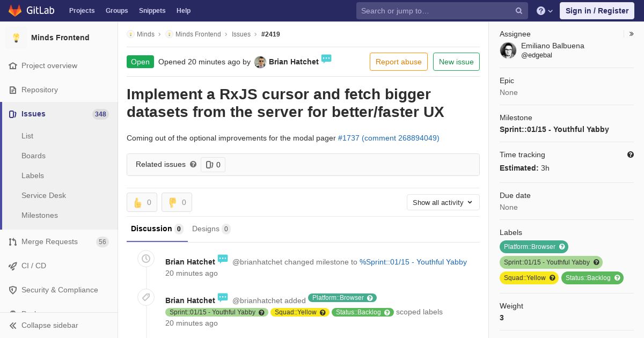Viewport: 644px width, 338px height.
Task: Click Project overview home icon
Action: coord(13,65)
